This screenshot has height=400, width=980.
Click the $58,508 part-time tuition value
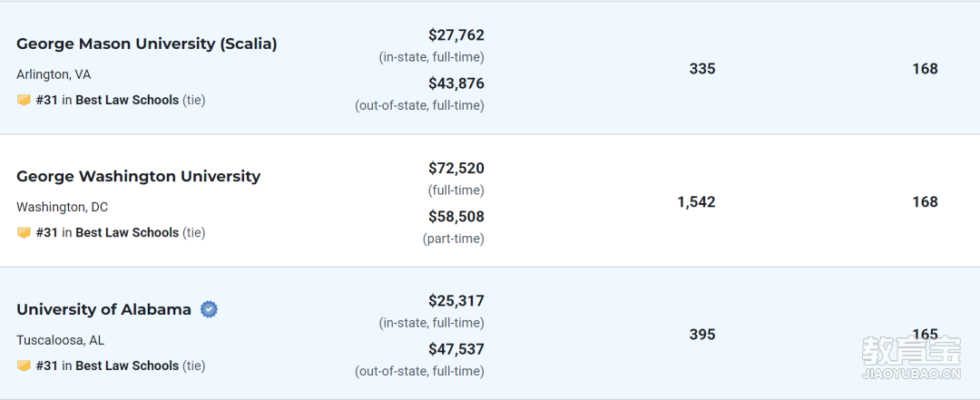(x=456, y=217)
